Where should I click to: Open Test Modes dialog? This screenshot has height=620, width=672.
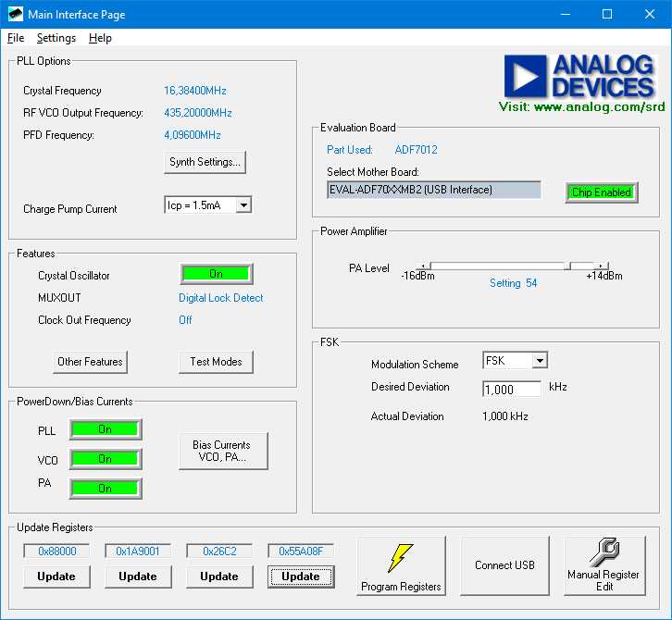tap(216, 362)
